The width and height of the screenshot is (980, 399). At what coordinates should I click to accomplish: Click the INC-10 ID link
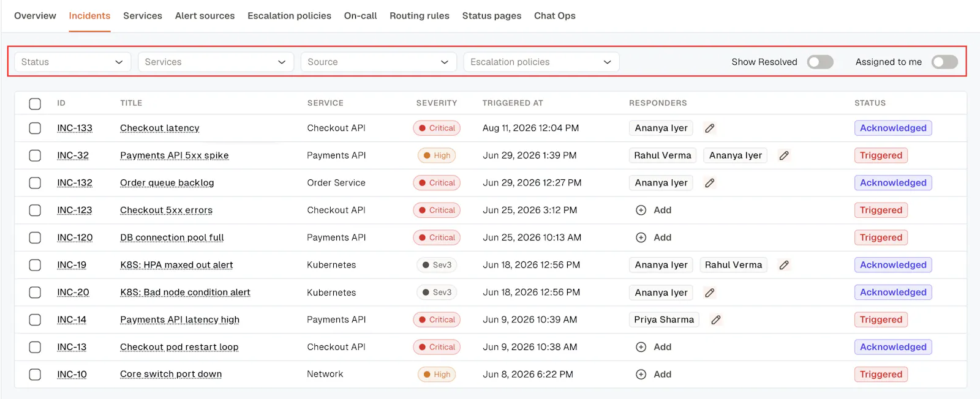(x=72, y=375)
